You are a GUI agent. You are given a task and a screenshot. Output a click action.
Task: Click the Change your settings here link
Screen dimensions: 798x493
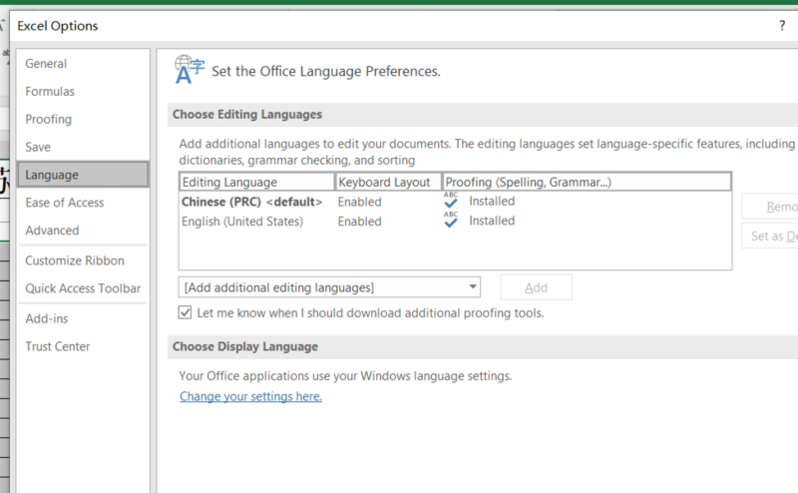point(250,397)
